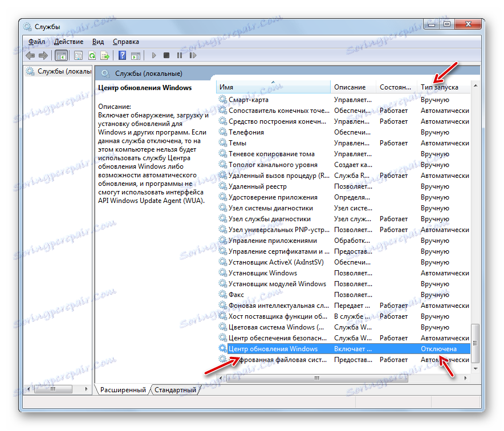Select Тополог канального уровня service

click(x=343, y=165)
